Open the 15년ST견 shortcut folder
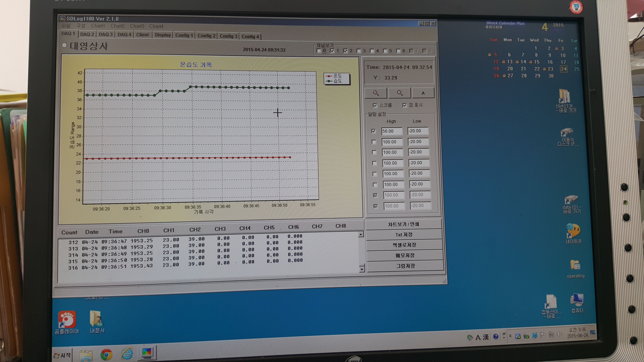The height and width of the screenshot is (362, 644). tap(566, 101)
